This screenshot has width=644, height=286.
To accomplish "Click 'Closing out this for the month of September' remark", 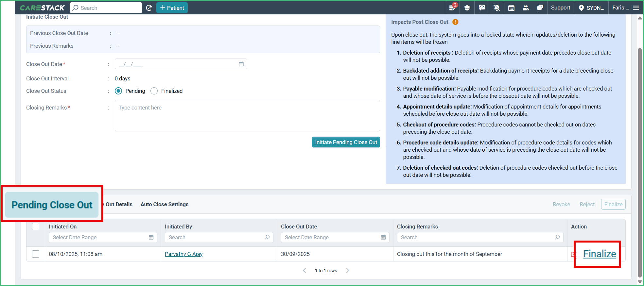I will click(x=449, y=254).
